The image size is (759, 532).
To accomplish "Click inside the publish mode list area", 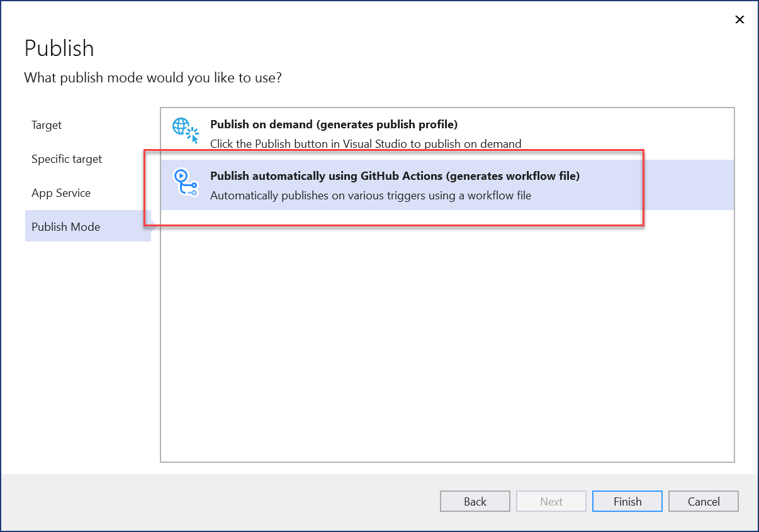I will click(x=447, y=346).
